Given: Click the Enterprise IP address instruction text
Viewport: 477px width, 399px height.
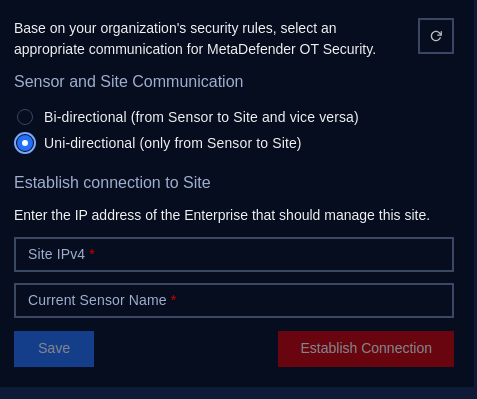Looking at the screenshot, I should click(222, 215).
